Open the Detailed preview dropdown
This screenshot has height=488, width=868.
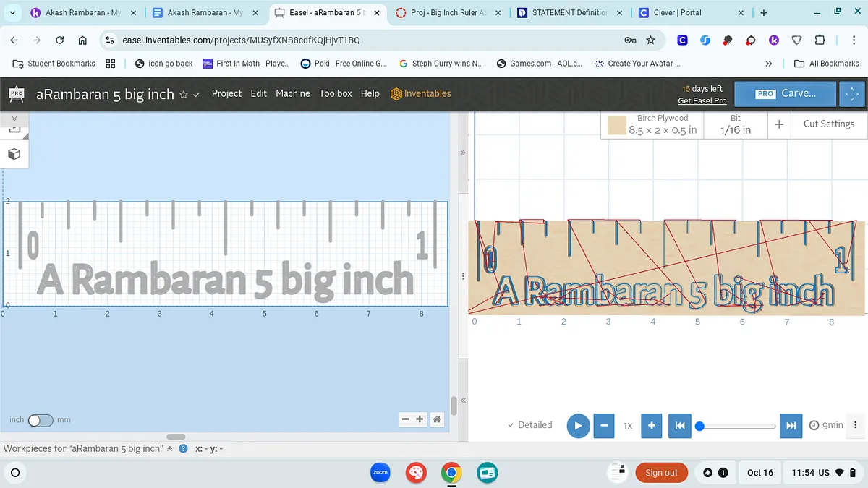pos(530,425)
